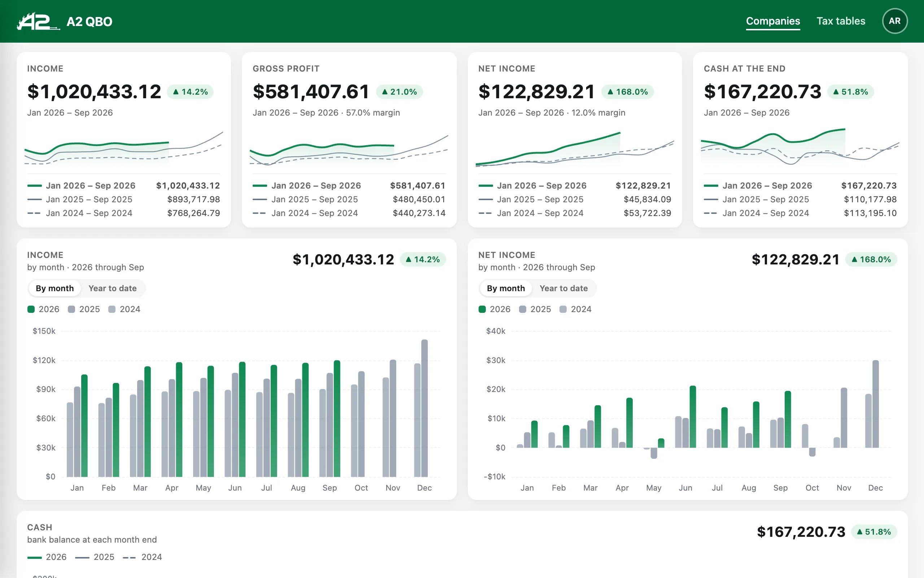
Task: Click the $581,407.61 Gross Profit headline
Action: pyautogui.click(x=311, y=92)
